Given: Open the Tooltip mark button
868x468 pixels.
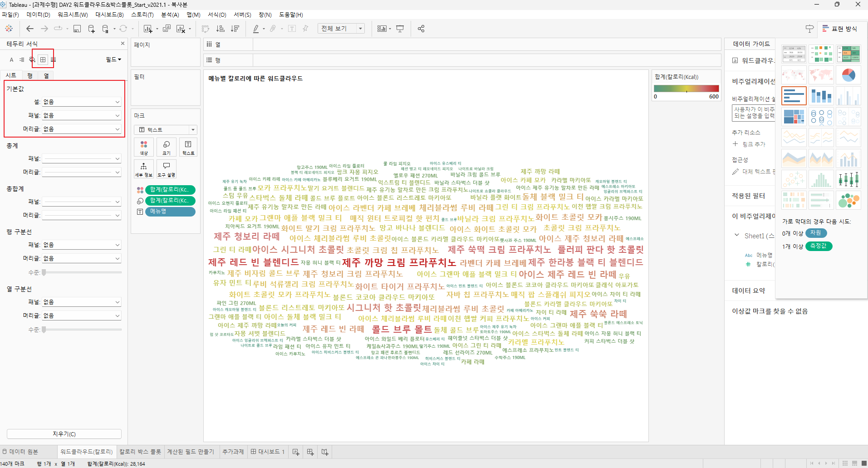Looking at the screenshot, I should 167,169.
